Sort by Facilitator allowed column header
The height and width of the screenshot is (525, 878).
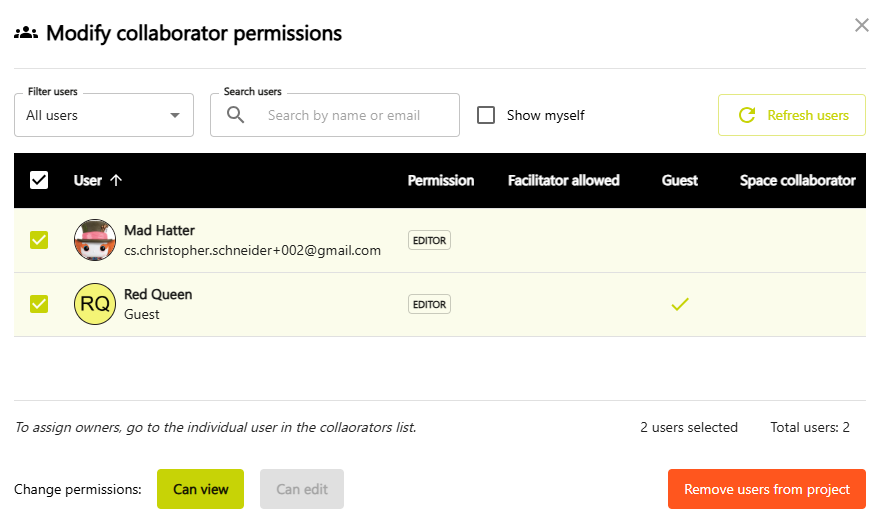563,180
